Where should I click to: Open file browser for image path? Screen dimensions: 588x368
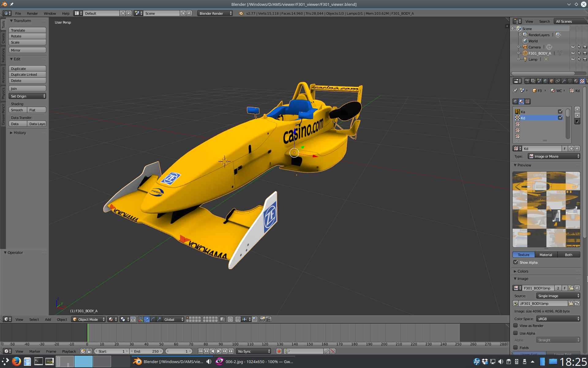click(x=571, y=303)
